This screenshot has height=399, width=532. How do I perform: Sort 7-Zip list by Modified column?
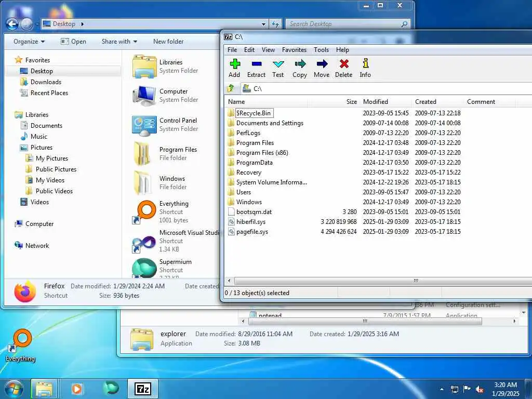[386, 102]
